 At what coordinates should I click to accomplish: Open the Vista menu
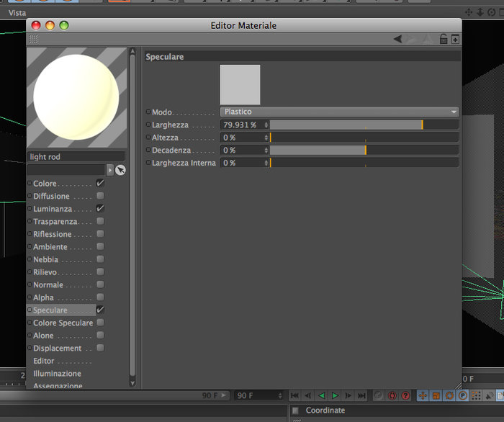point(17,13)
